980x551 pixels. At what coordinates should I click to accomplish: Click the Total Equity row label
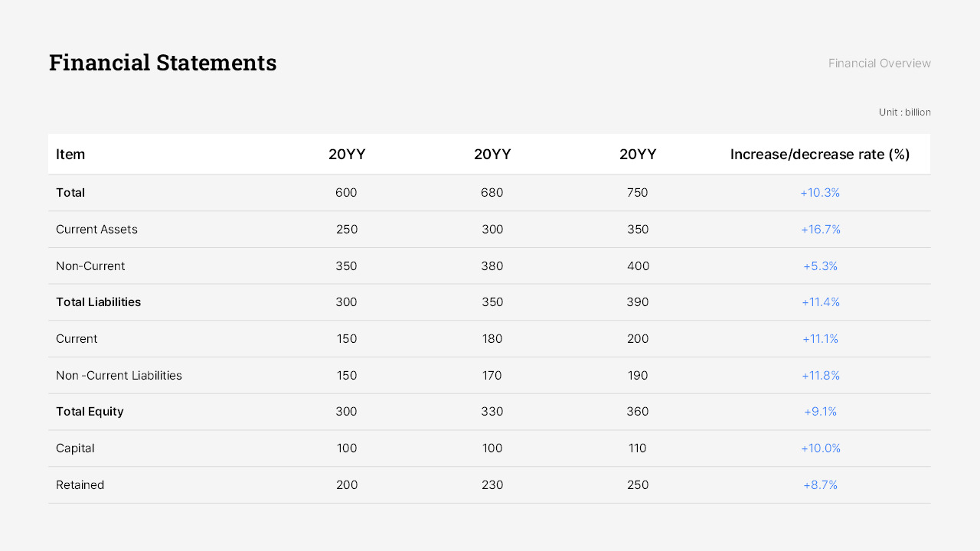[x=90, y=412]
